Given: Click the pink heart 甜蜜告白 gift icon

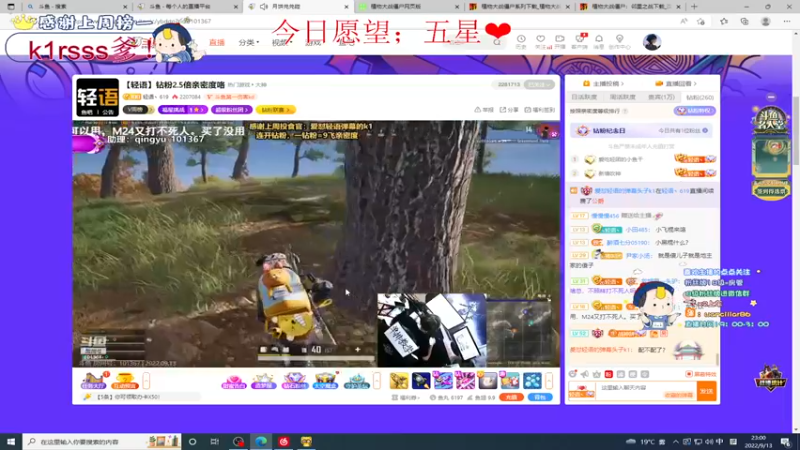Looking at the screenshot, I should (234, 381).
